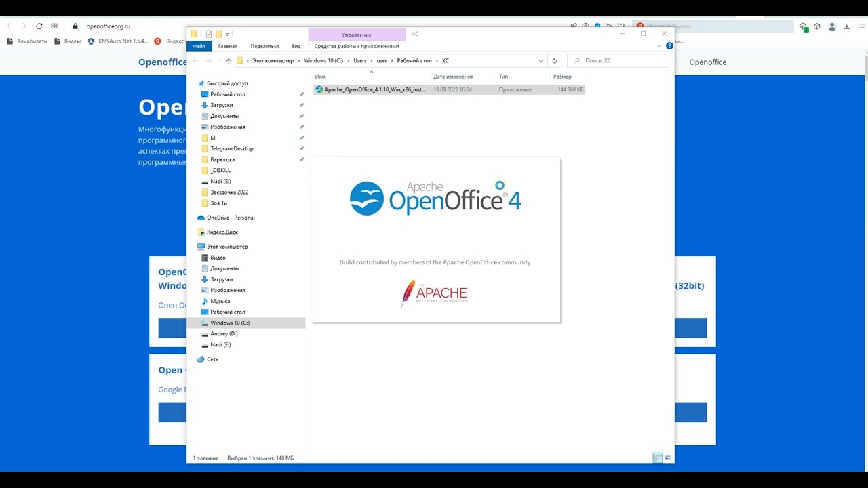Viewport: 868px width, 488px height.
Task: Open Explorer help question mark icon
Action: pos(669,46)
